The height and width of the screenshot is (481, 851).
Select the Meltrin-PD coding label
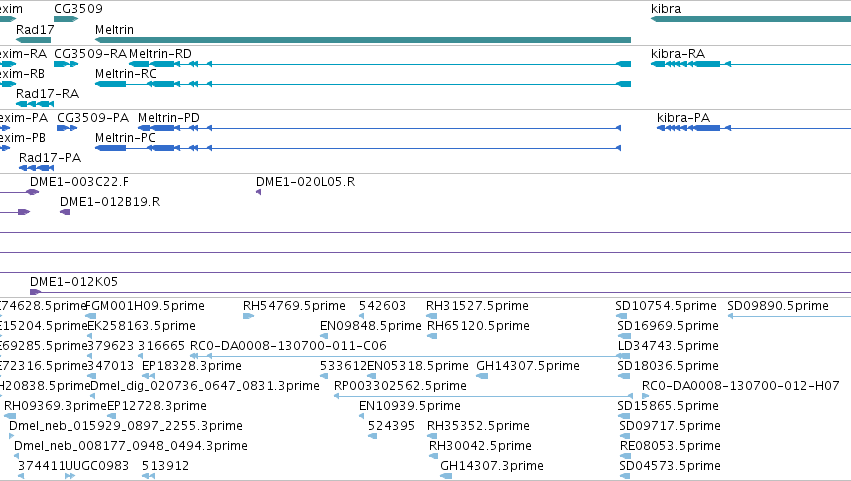pyautogui.click(x=169, y=118)
